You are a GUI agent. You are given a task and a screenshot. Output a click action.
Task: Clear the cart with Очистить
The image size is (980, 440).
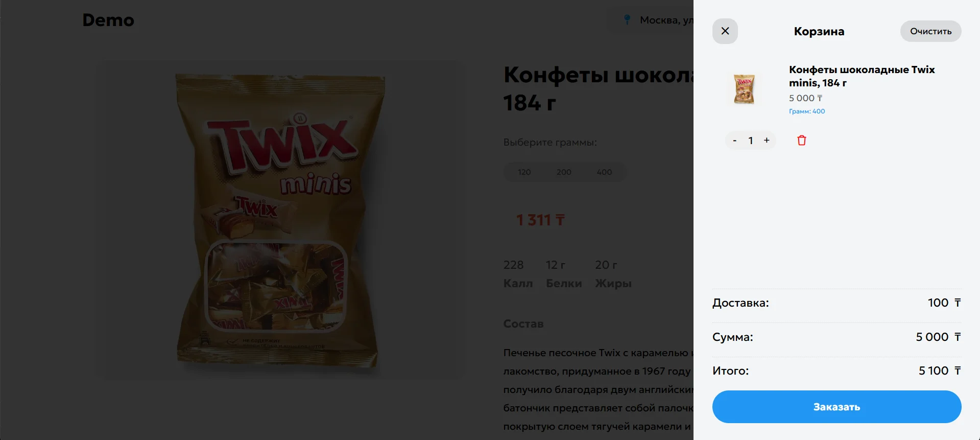[x=930, y=31]
